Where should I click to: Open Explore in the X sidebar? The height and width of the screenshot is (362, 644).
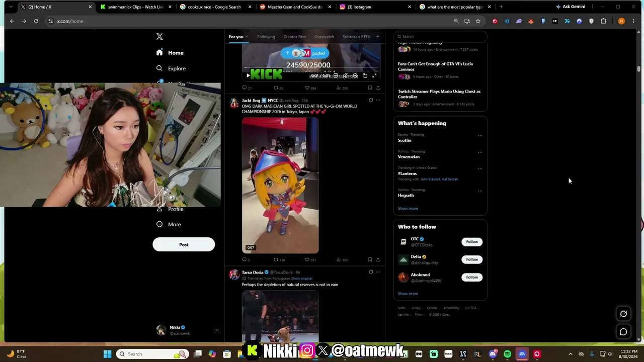point(171,68)
